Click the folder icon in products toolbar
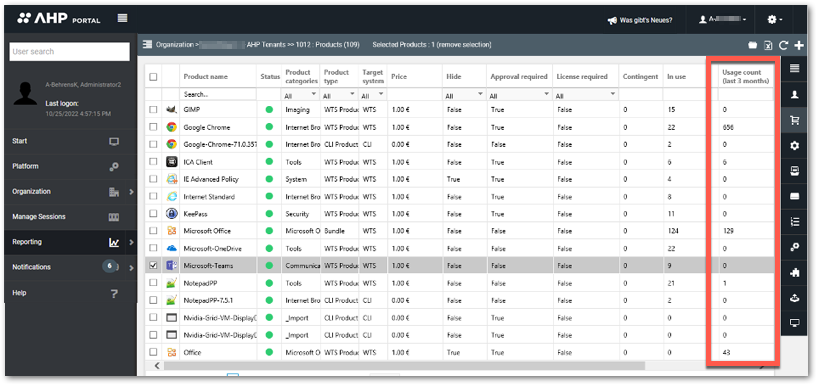The height and width of the screenshot is (385, 817). point(752,45)
